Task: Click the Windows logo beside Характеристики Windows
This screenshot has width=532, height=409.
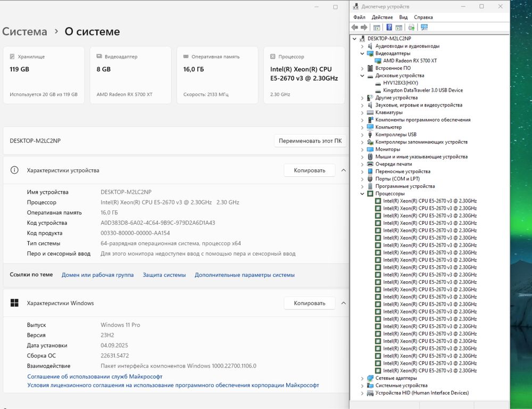Action: pos(14,303)
